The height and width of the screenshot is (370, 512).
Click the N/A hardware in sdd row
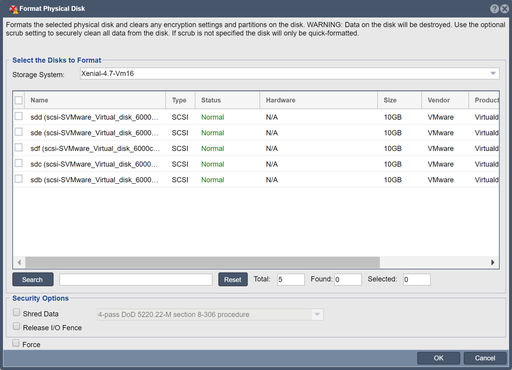point(272,117)
